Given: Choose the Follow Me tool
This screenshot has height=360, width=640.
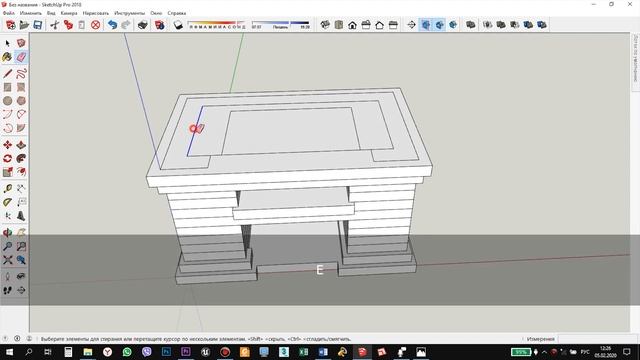Looking at the screenshot, I should click(x=21, y=158).
